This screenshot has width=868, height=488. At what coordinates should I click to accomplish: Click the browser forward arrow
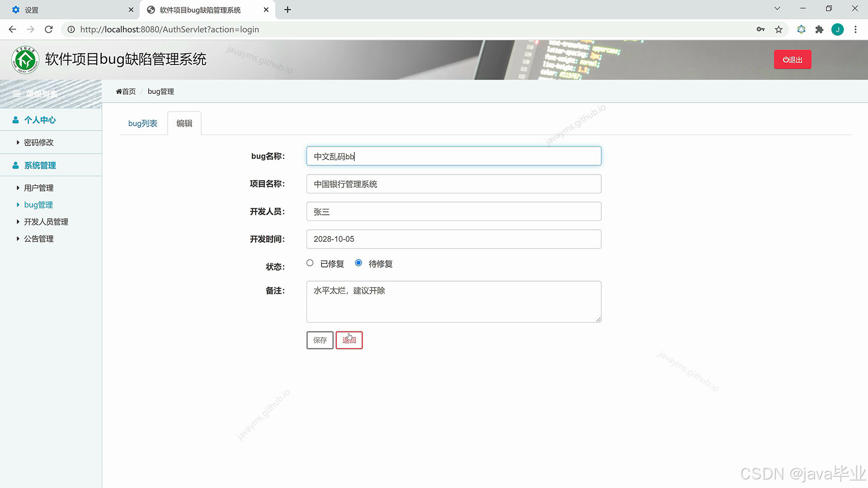(31, 29)
